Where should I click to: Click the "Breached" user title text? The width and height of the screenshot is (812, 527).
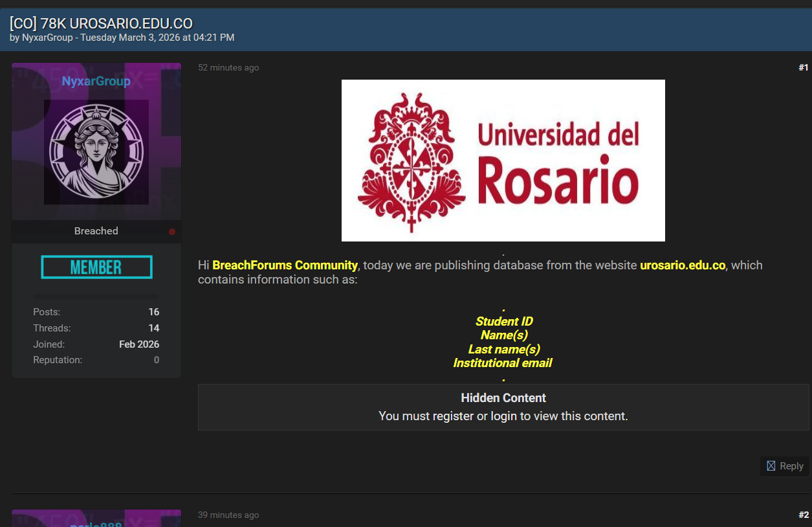pyautogui.click(x=96, y=231)
